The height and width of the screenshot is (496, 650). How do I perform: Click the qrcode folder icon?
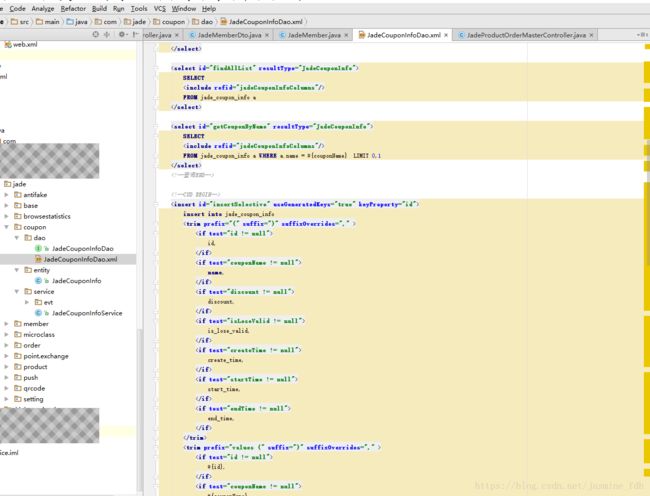tap(18, 388)
